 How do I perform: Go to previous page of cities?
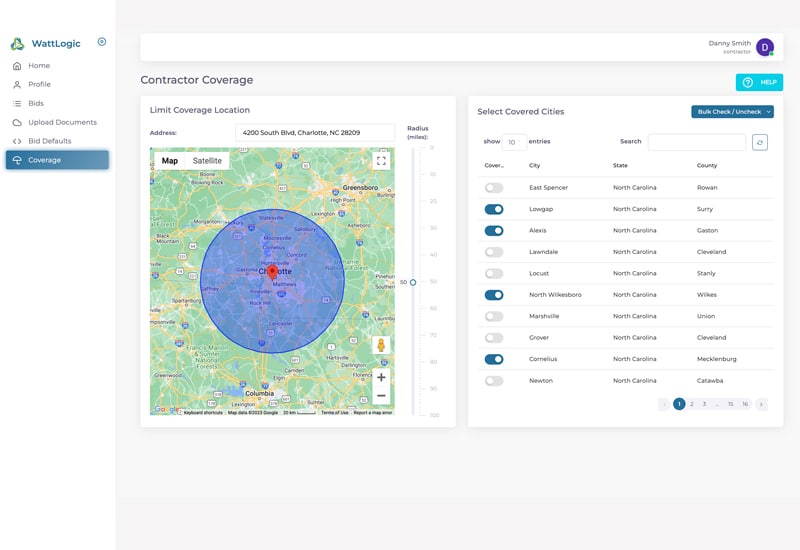pos(664,404)
